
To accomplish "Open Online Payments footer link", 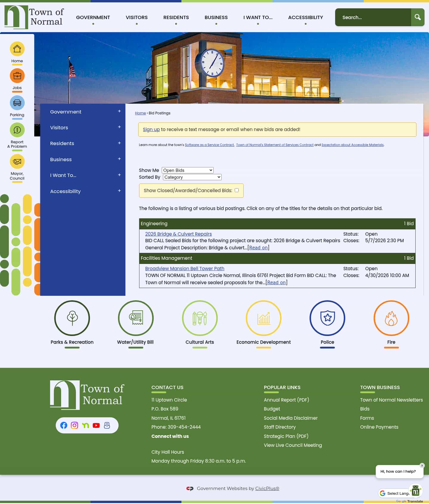I will pos(379,427).
